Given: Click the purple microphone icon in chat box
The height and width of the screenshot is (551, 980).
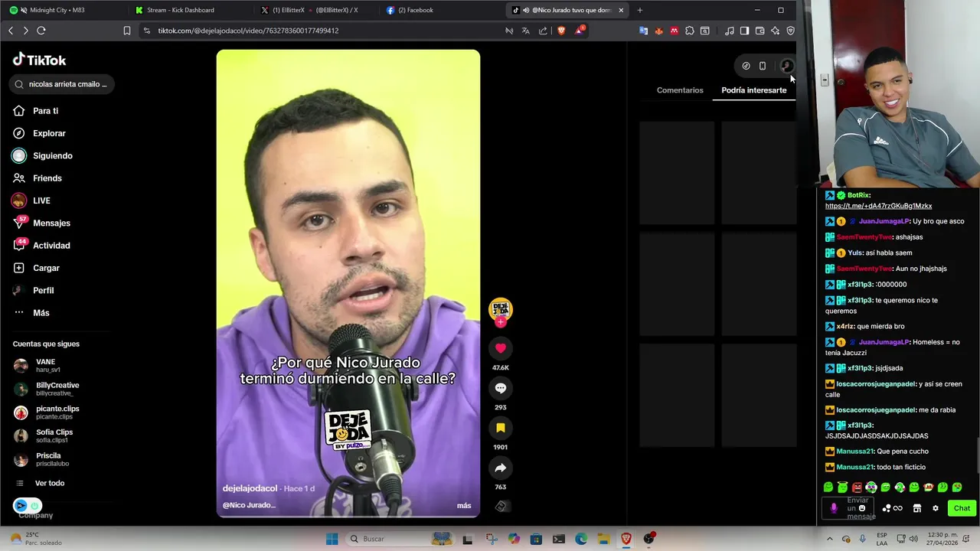Looking at the screenshot, I should click(x=834, y=508).
